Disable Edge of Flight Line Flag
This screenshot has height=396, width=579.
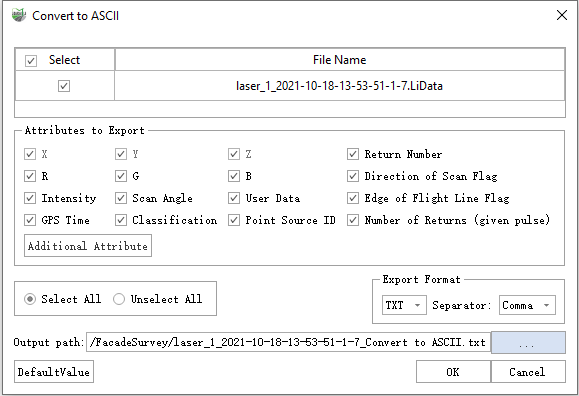353,198
